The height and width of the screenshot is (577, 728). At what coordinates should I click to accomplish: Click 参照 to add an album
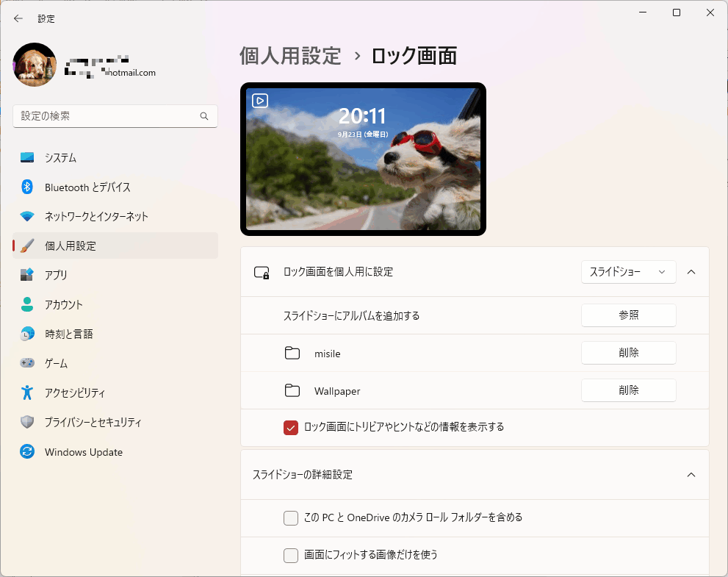(x=628, y=315)
